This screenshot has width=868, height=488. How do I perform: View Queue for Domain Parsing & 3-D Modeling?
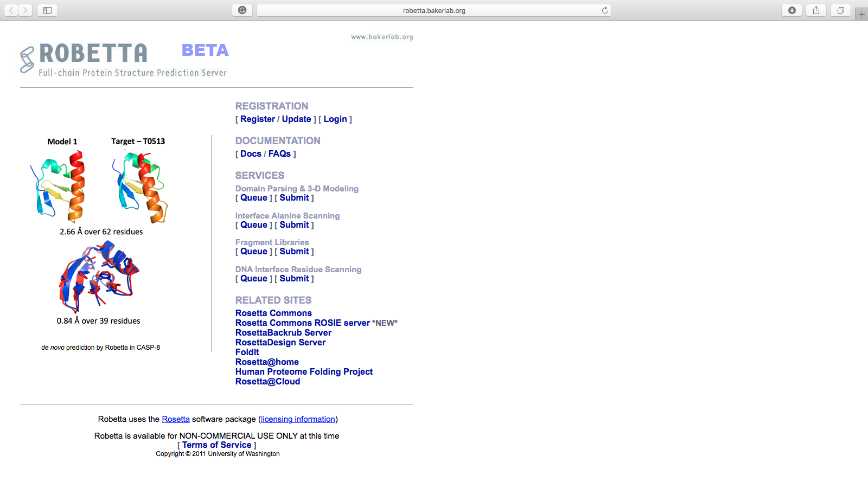pyautogui.click(x=254, y=198)
